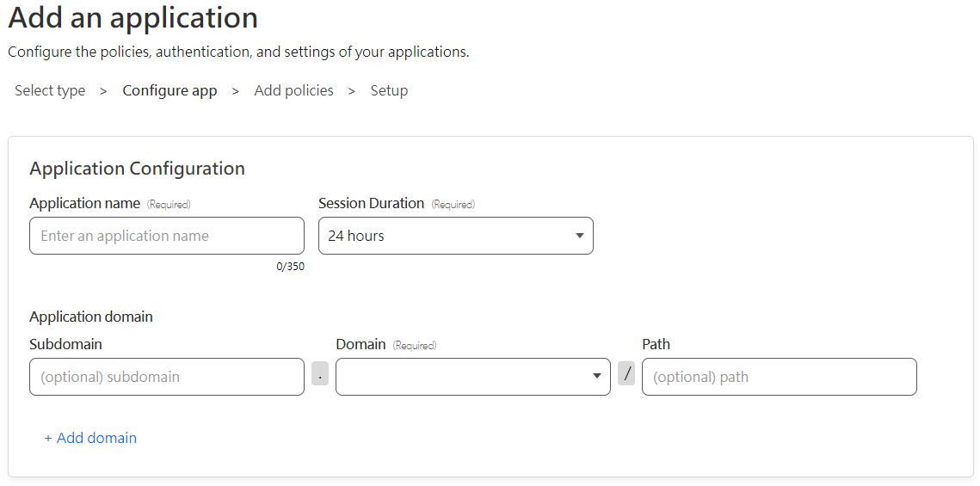Click the Path field label
Image resolution: width=980 pixels, height=486 pixels.
coord(656,344)
